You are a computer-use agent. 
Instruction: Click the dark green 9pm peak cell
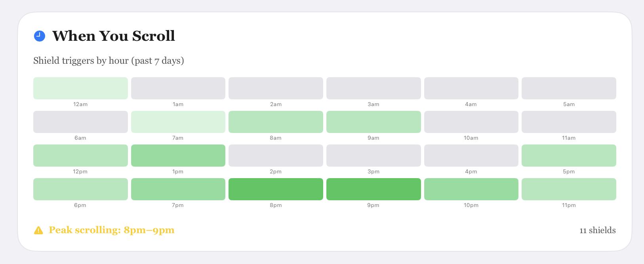click(x=373, y=189)
